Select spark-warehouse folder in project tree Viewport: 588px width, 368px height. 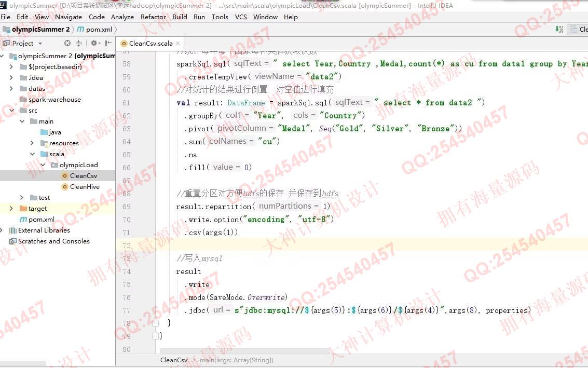click(x=54, y=100)
